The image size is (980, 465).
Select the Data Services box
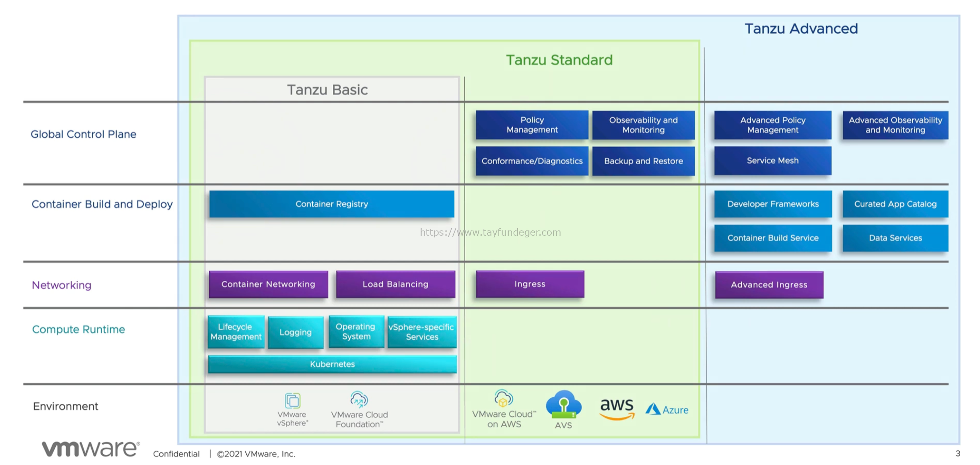(x=895, y=238)
